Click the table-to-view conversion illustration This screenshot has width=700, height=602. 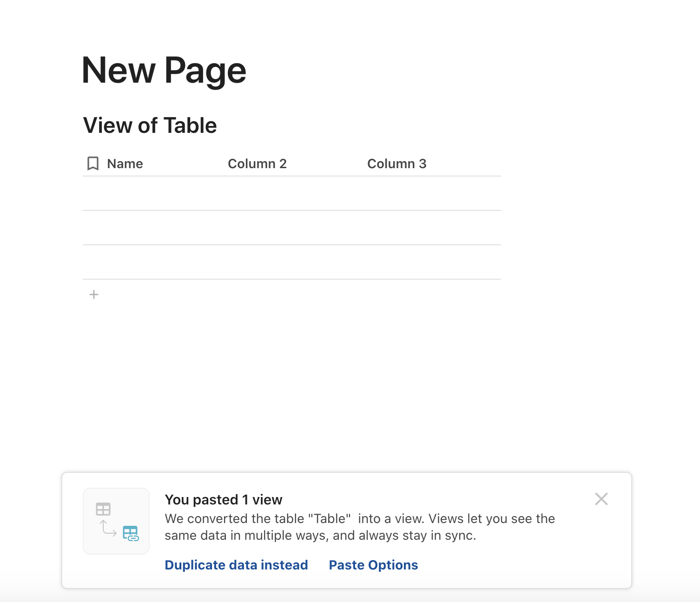click(116, 521)
